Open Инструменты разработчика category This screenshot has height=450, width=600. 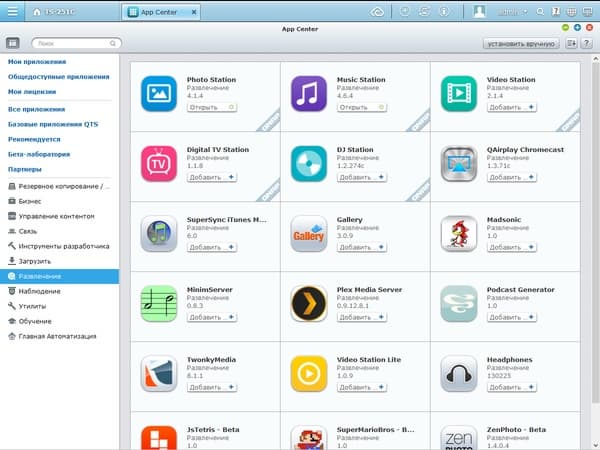click(x=59, y=246)
